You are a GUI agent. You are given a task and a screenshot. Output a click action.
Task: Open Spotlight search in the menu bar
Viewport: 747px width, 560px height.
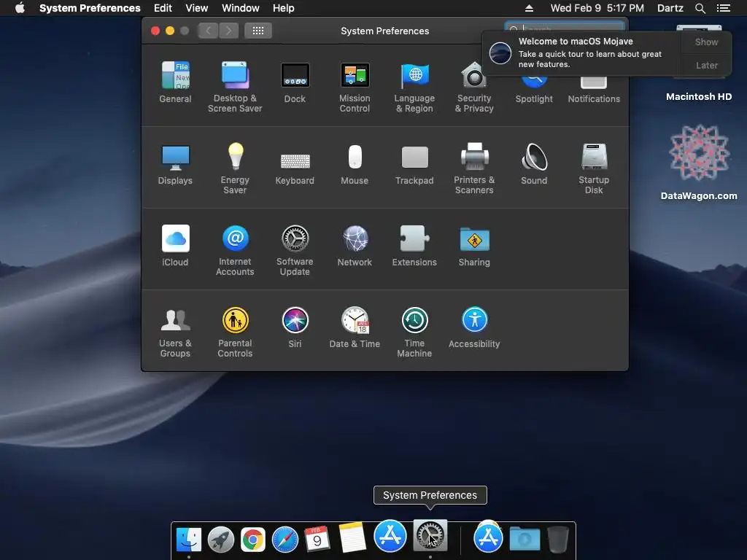click(700, 8)
